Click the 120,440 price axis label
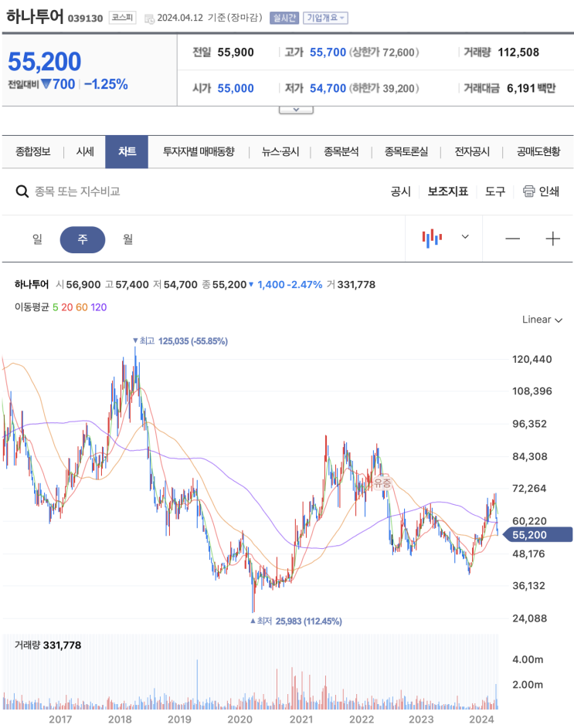The image size is (574, 728). coord(532,359)
